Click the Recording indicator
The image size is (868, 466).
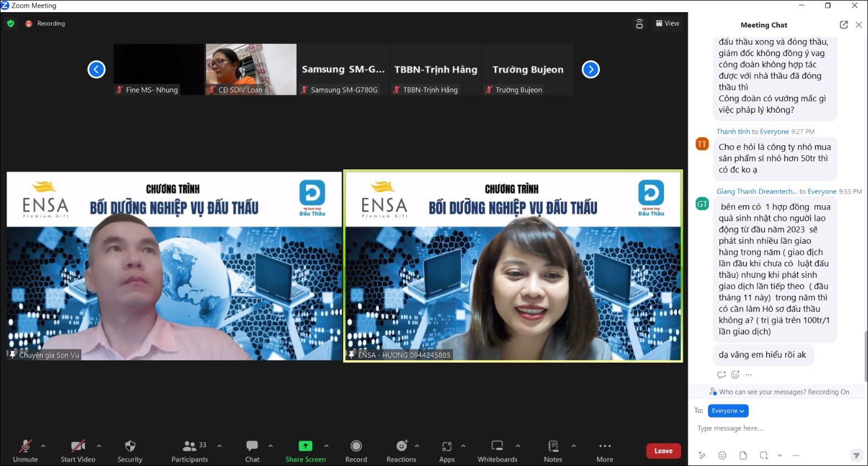coord(45,23)
